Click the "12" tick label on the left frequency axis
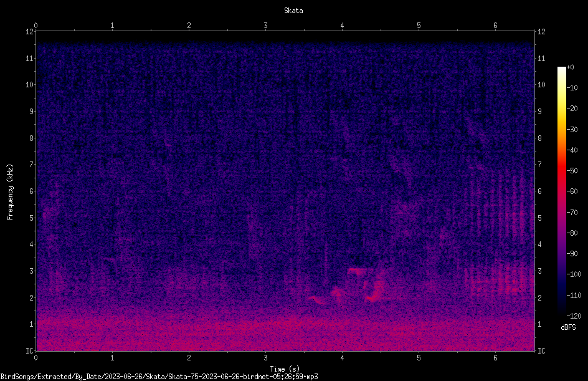 [29, 32]
